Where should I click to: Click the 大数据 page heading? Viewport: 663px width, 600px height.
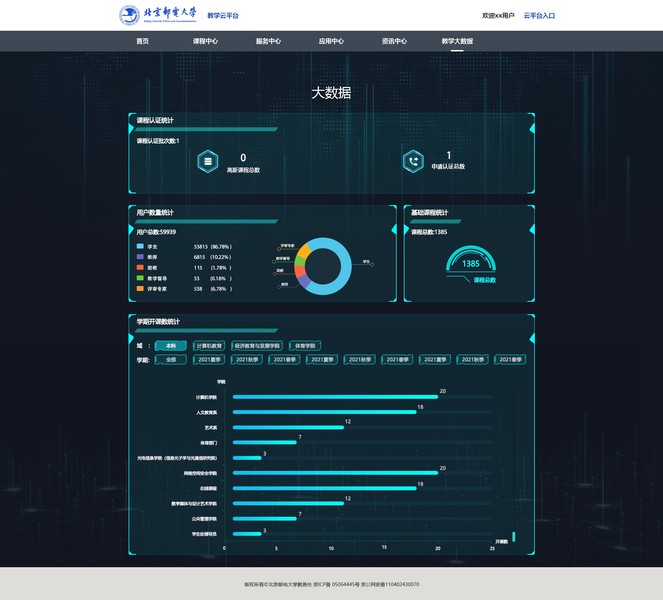331,93
